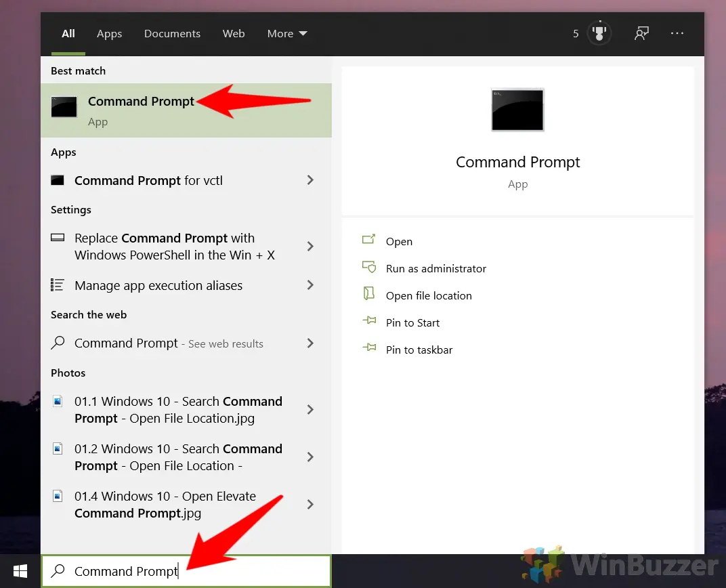Expand details for photo 01.1 result
Screen dimensions: 726x588
[x=310, y=410]
